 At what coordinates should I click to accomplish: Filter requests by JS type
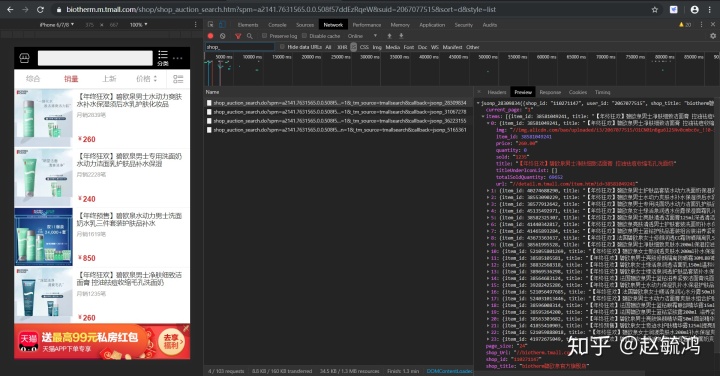coord(354,47)
